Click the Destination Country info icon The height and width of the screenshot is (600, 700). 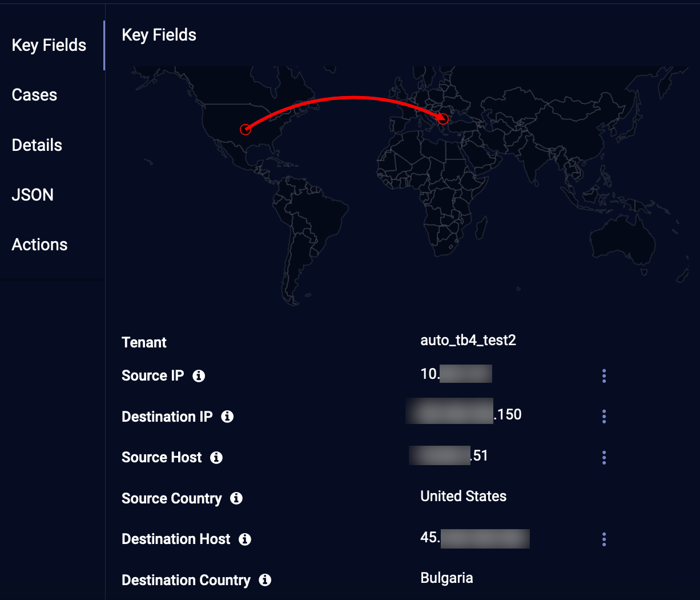(265, 580)
